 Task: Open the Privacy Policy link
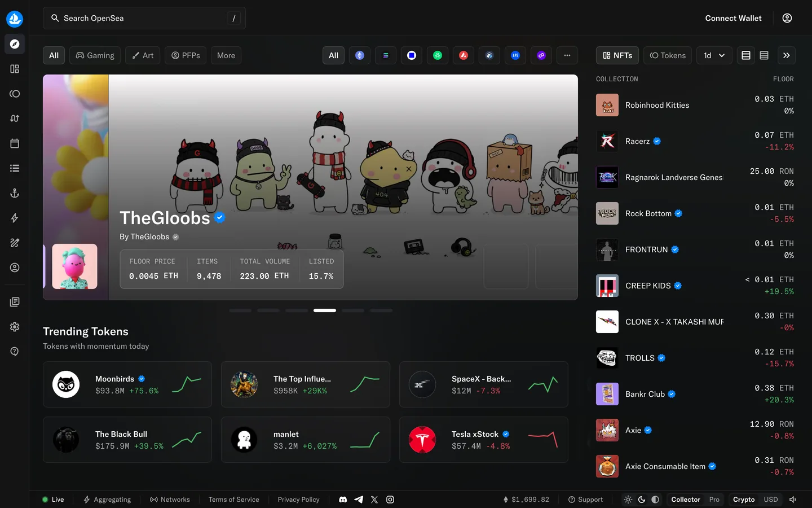[x=299, y=500]
